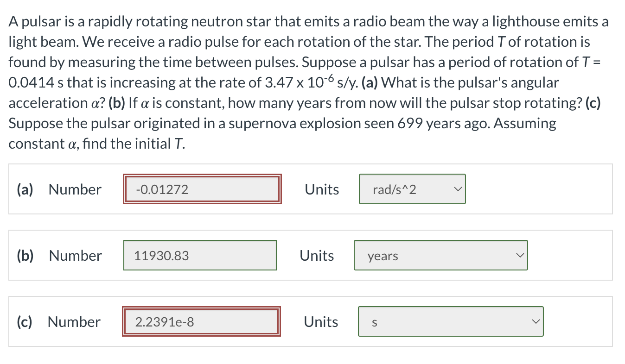
Task: Select the part (c) label
Action: tap(24, 321)
